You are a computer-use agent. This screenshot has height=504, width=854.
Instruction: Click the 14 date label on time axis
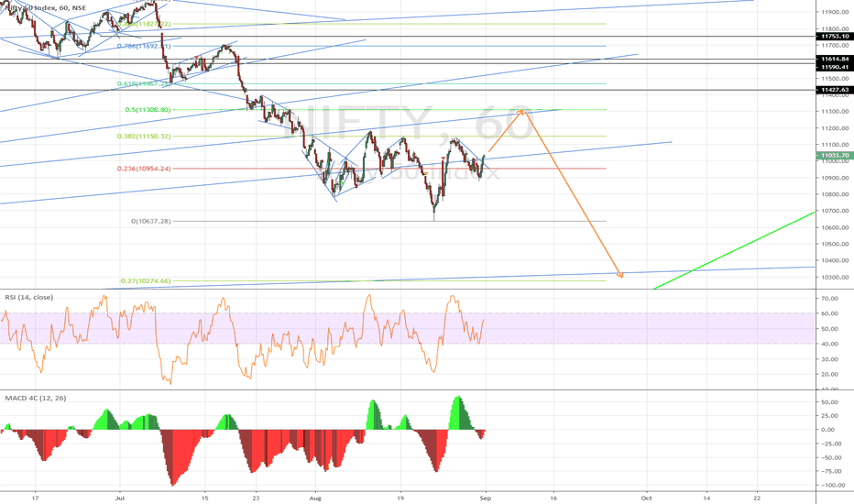pyautogui.click(x=706, y=498)
